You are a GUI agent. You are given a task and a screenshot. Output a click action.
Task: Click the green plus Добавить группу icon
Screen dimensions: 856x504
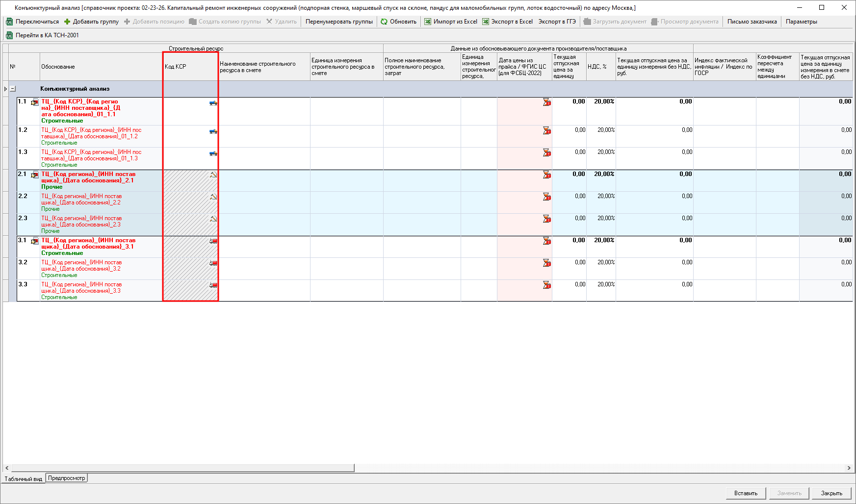(67, 22)
